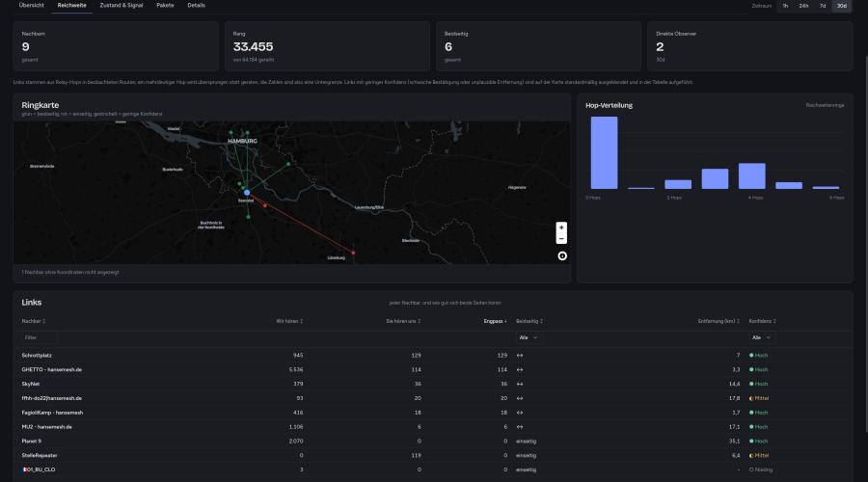The height and width of the screenshot is (482, 868).
Task: Click the 35,1 distance value
Action: click(735, 442)
